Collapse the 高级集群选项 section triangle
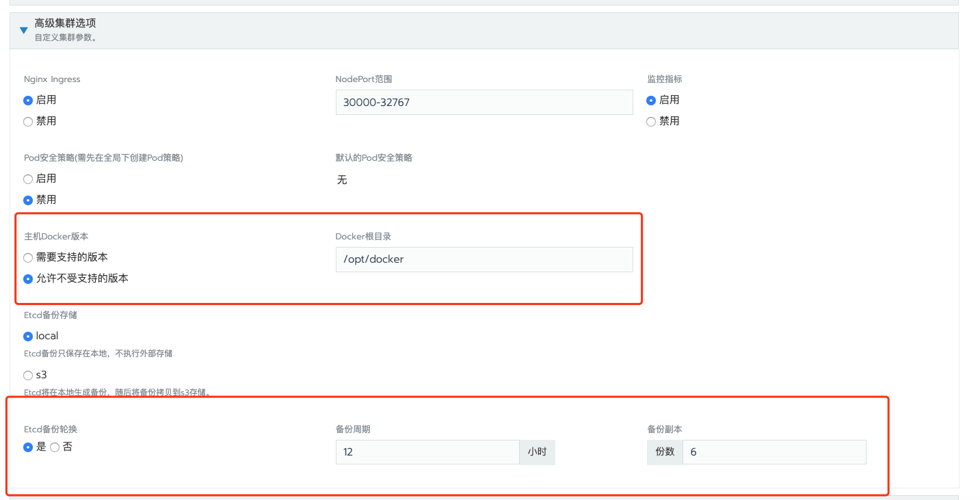 tap(24, 30)
